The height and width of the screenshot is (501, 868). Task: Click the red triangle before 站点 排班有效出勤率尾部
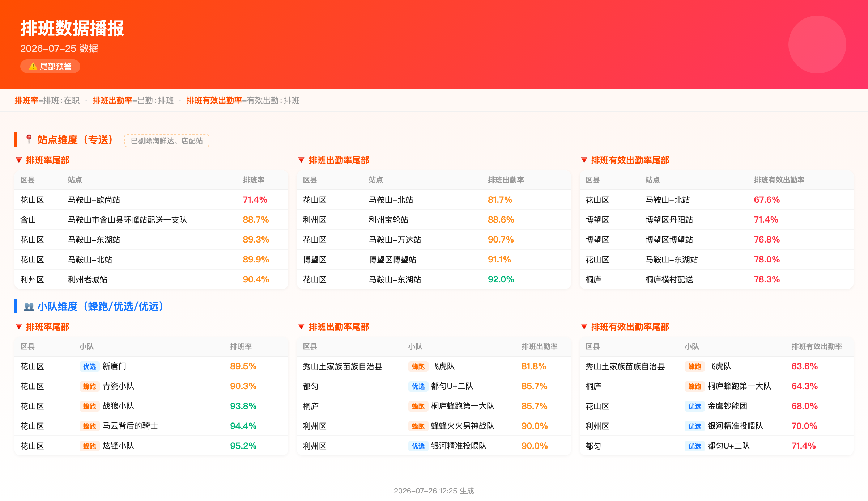584,160
